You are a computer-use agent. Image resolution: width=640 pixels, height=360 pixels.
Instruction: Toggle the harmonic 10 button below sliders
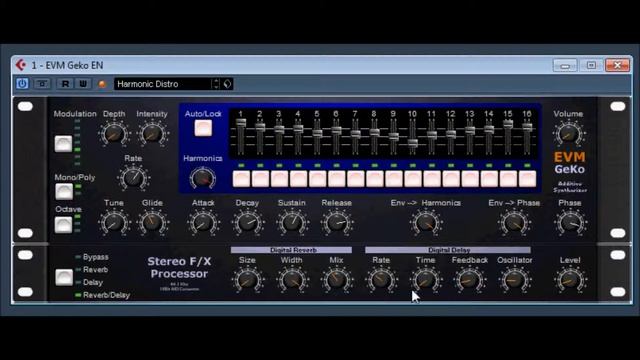[x=413, y=179]
